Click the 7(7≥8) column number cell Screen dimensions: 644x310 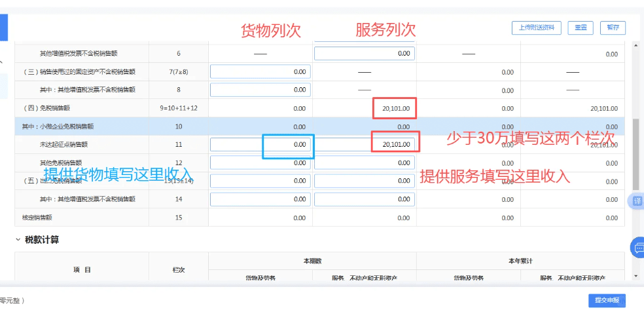point(179,72)
